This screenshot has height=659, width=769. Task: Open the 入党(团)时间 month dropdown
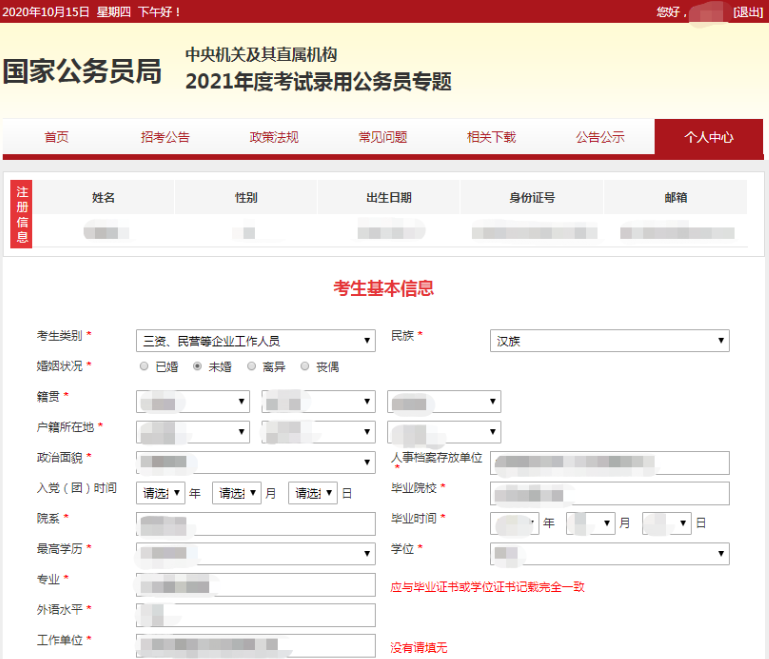tap(236, 493)
